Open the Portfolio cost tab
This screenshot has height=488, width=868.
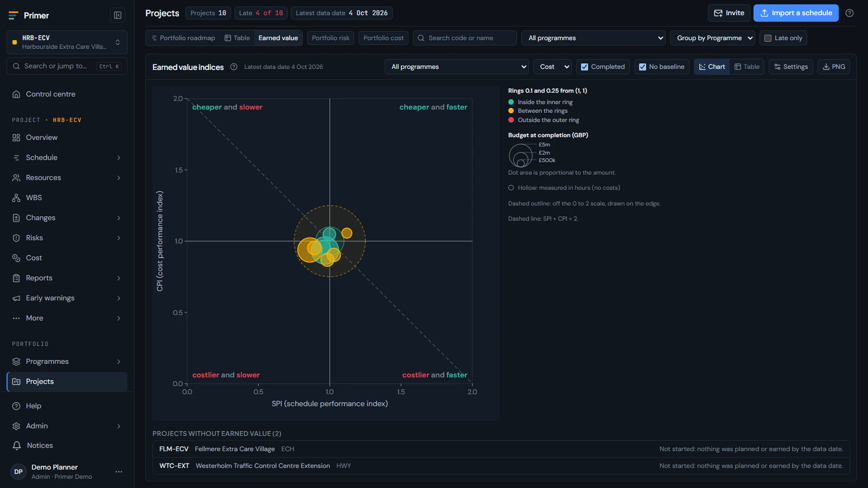click(384, 38)
